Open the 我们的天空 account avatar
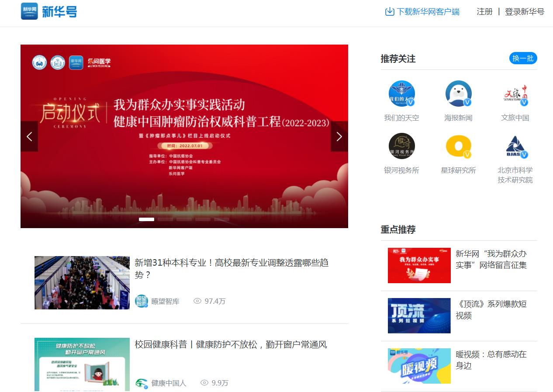 pos(402,94)
